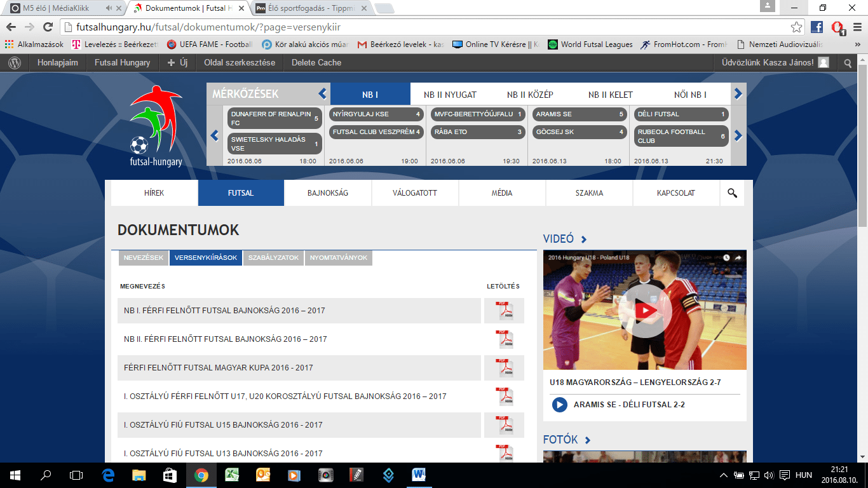Show next league tabs with right arrow
Viewport: 868px width, 488px height.
click(x=738, y=94)
